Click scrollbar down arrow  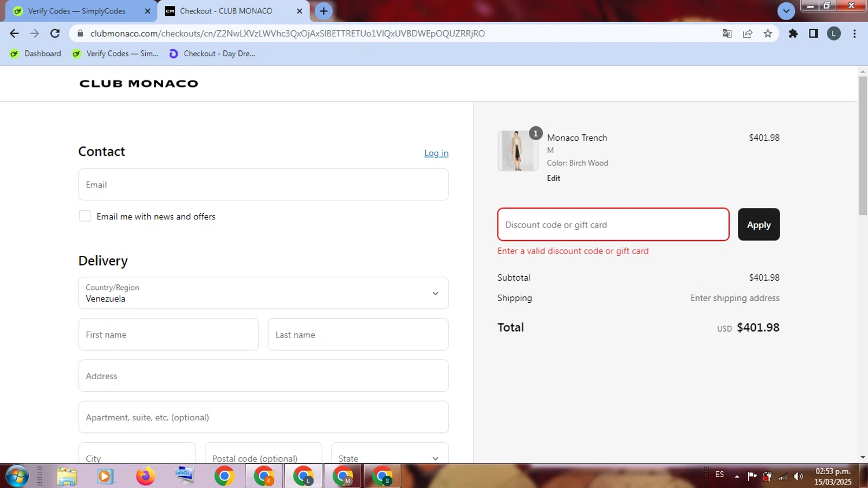click(863, 457)
